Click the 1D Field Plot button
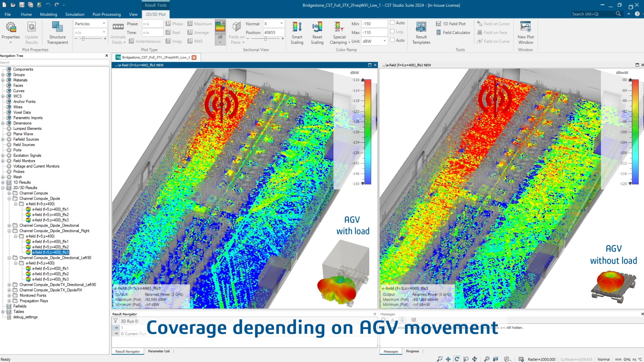This screenshot has width=644, height=362. pos(451,24)
